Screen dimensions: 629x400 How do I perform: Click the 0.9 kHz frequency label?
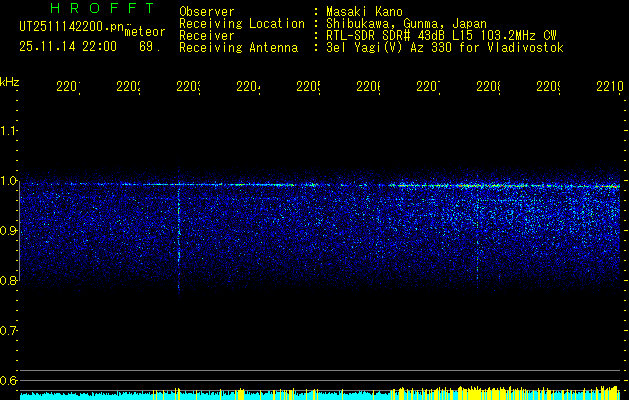(8, 231)
